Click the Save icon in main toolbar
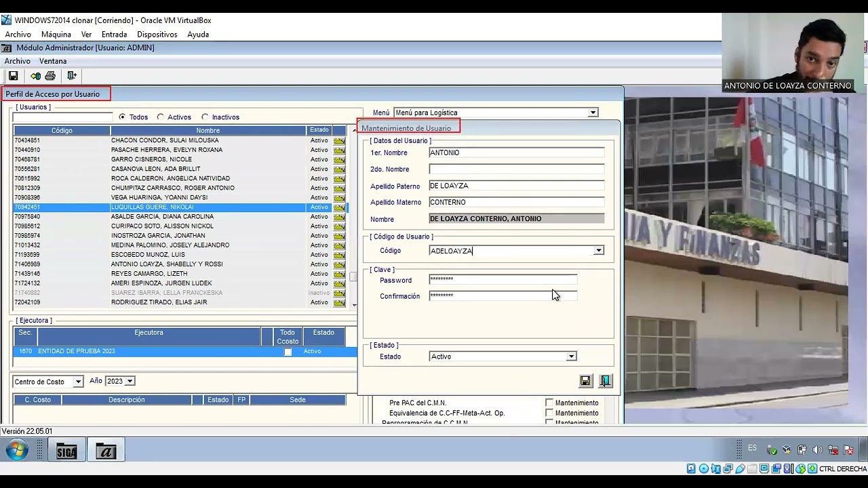This screenshot has width=868, height=488. click(x=13, y=76)
